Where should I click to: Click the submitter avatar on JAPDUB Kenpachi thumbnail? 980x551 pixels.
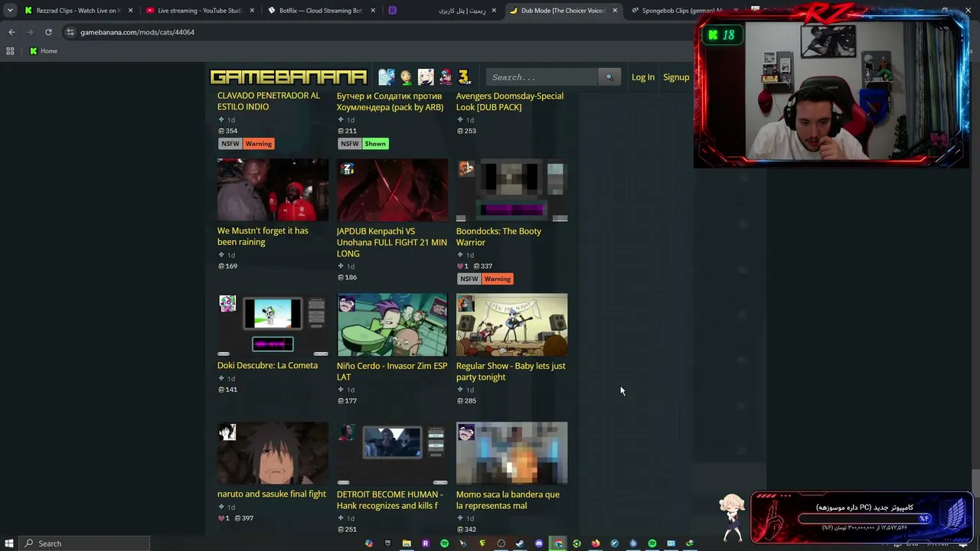click(x=347, y=169)
